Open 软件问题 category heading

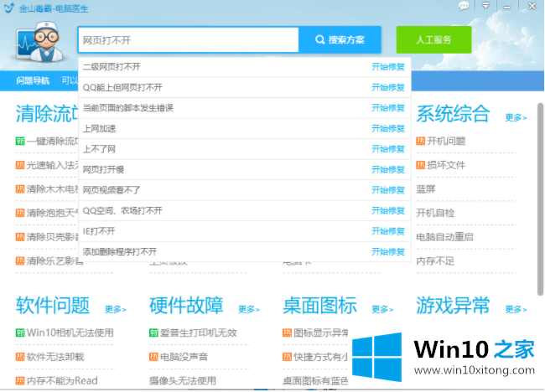click(53, 305)
